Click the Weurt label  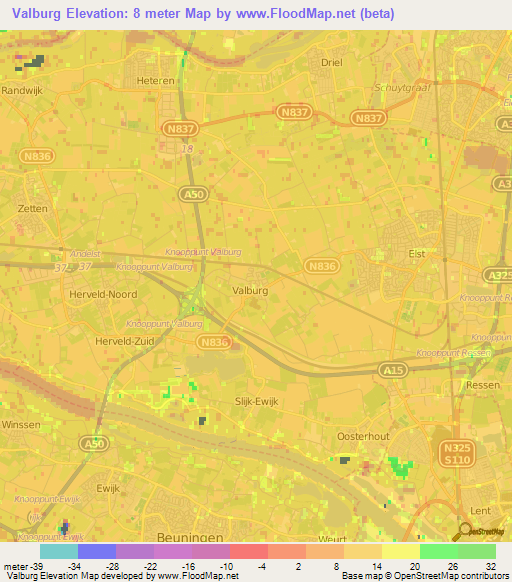click(332, 539)
